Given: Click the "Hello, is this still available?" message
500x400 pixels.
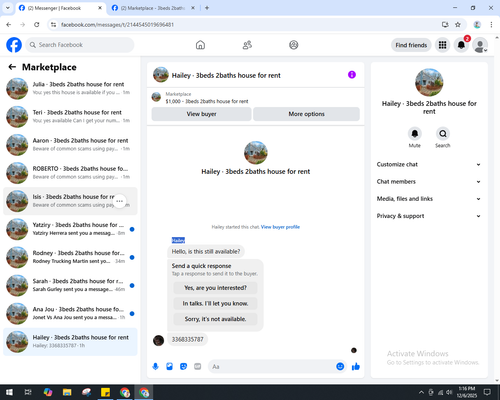Looking at the screenshot, I should [x=206, y=252].
